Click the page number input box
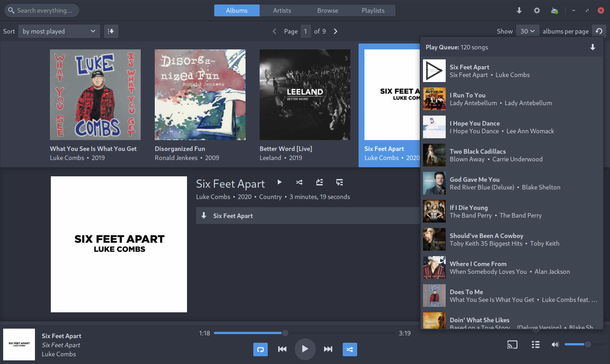The width and height of the screenshot is (610, 364). click(x=305, y=31)
